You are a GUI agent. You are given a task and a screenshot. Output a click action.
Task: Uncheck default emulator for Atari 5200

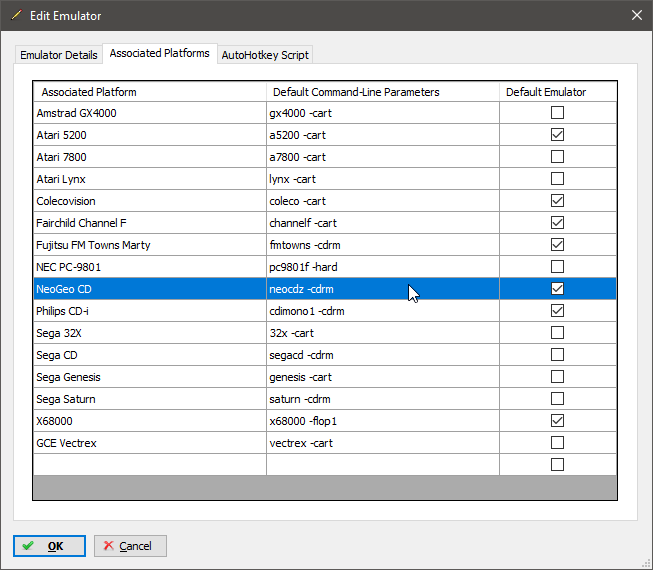[557, 134]
